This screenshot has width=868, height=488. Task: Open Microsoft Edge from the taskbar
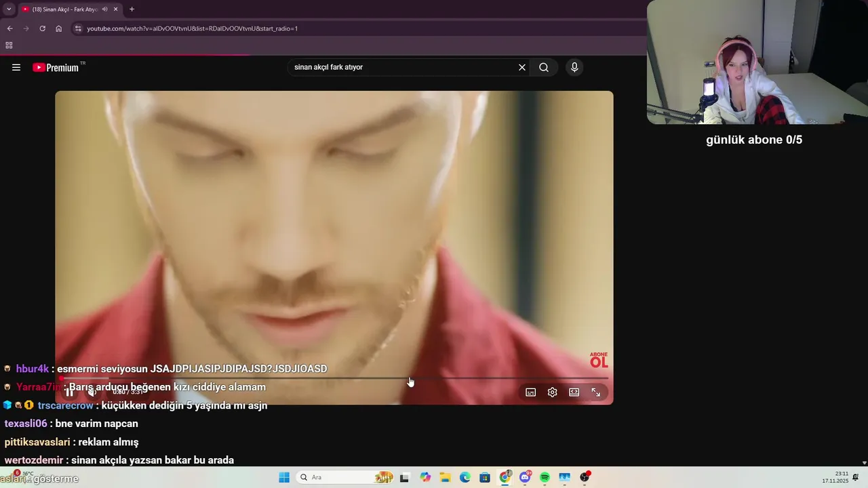pyautogui.click(x=465, y=477)
